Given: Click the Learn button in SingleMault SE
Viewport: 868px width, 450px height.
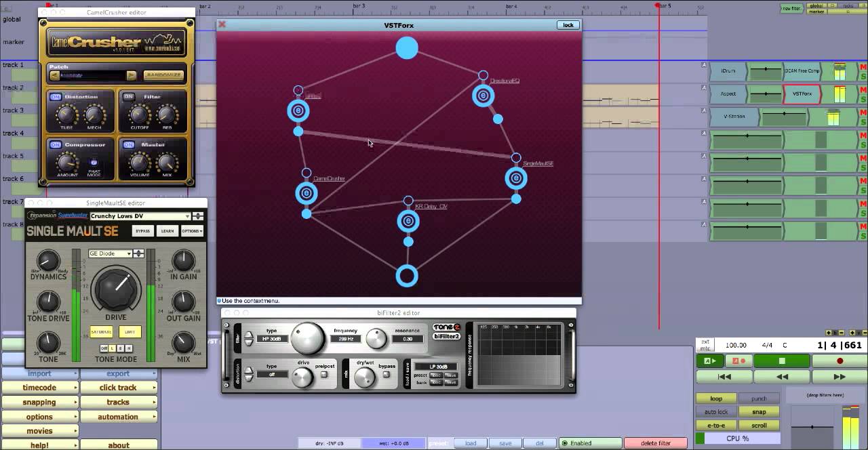Looking at the screenshot, I should [x=167, y=231].
